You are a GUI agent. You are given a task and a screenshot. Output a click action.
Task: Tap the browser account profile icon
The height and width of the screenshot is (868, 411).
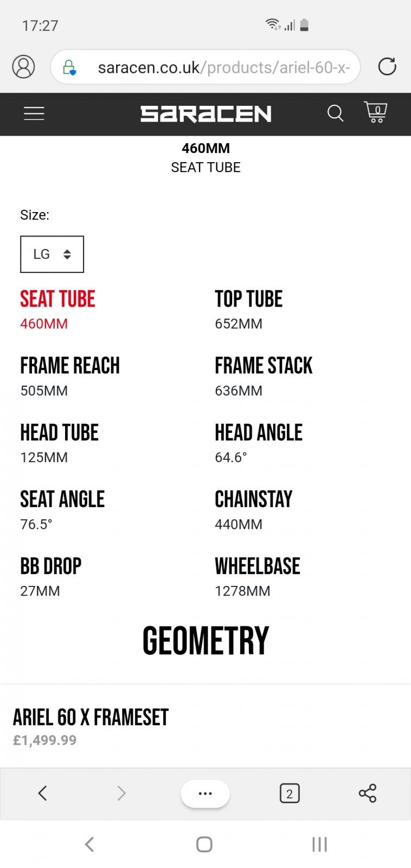[23, 67]
